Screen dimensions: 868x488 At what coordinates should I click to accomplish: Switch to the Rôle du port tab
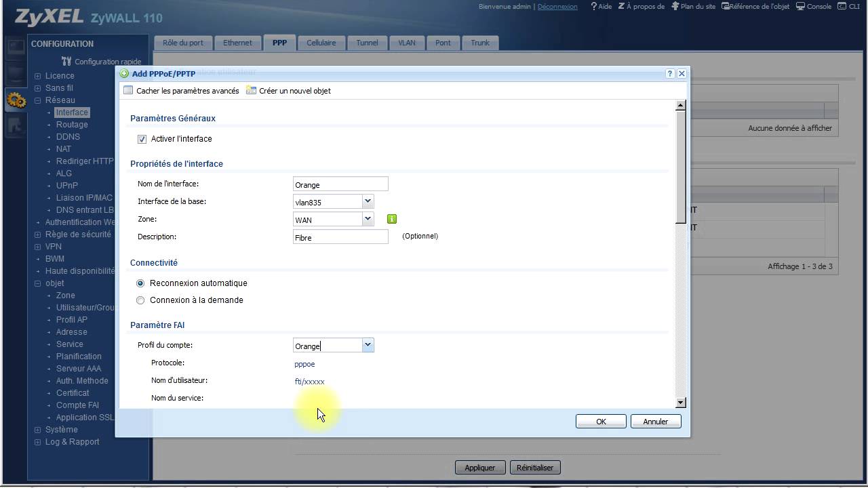183,43
